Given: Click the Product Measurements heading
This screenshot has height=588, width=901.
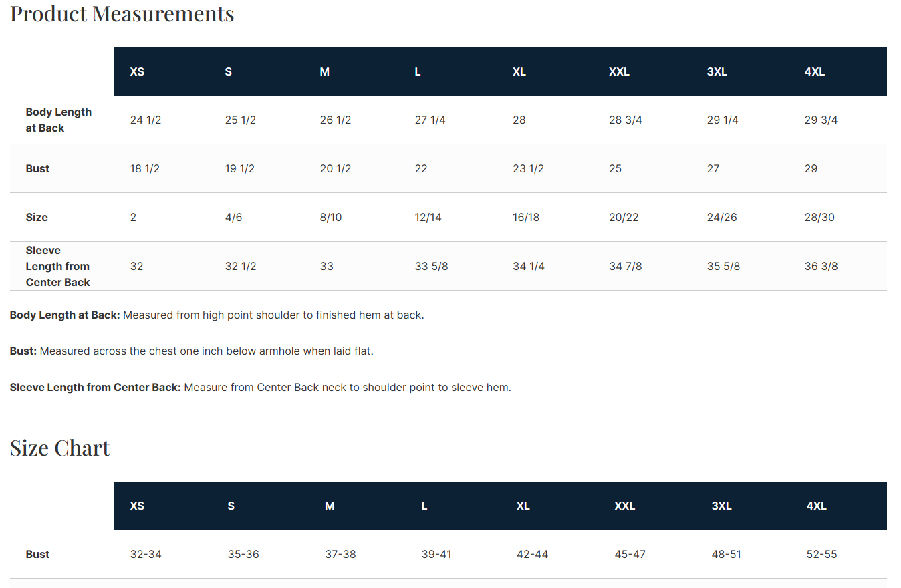Looking at the screenshot, I should (122, 13).
